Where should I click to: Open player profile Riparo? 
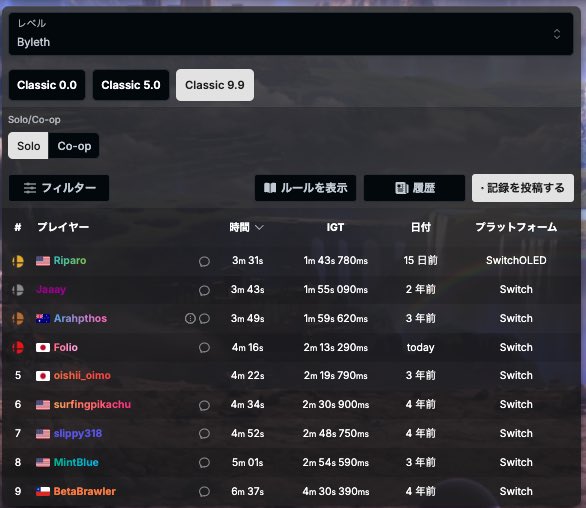tap(70, 261)
